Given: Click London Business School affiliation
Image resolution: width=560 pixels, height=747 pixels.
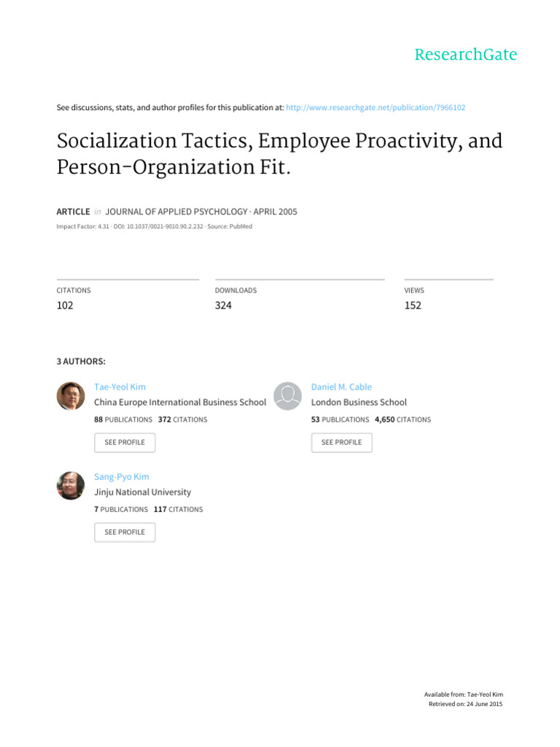Looking at the screenshot, I should pyautogui.click(x=359, y=403).
